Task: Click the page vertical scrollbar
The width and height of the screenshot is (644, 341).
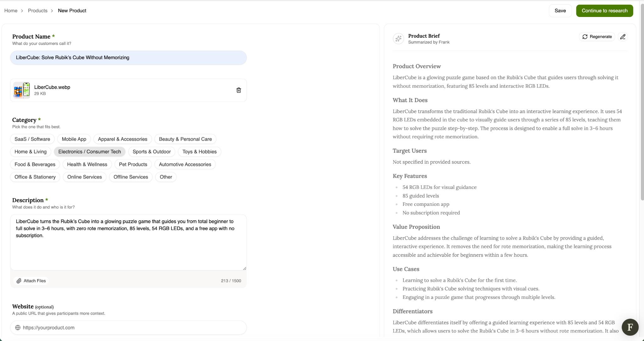Action: tap(642, 102)
